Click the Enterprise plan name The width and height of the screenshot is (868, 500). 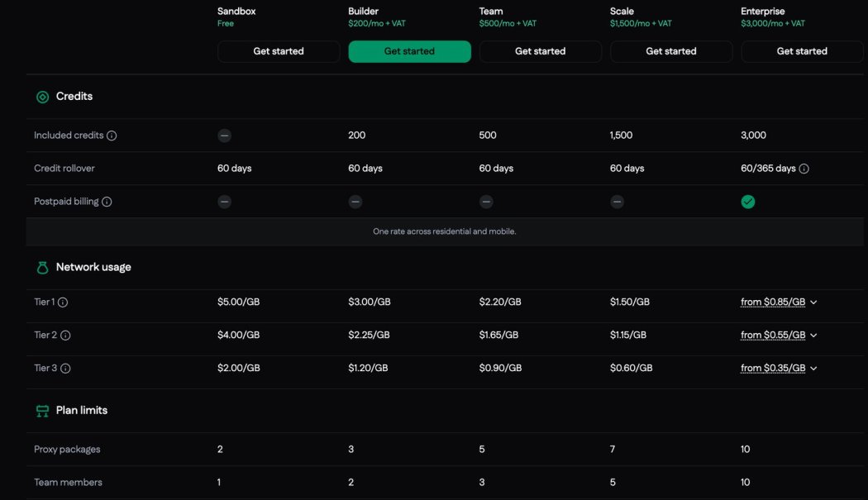(x=763, y=11)
